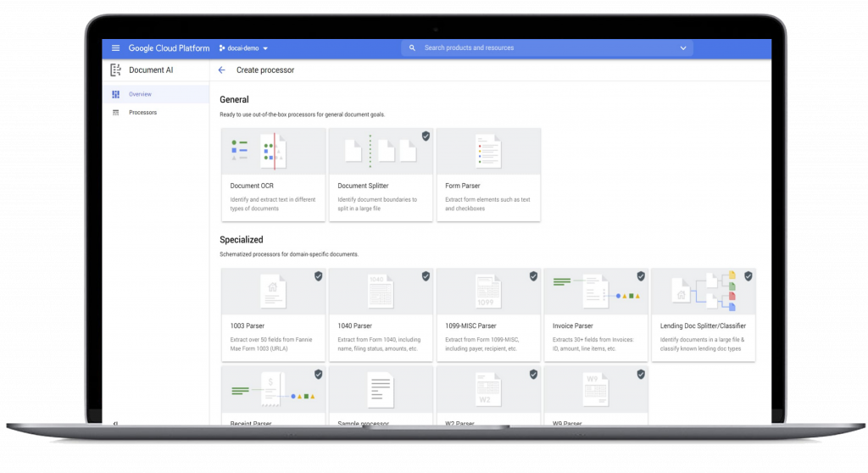The image size is (868, 473).
Task: Expand the search bar dropdown chevron
Action: 683,48
